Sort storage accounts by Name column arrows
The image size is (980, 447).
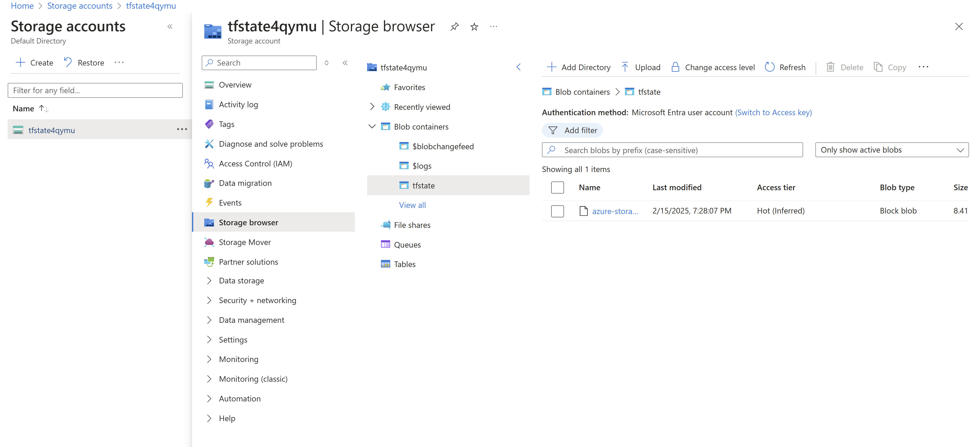pyautogui.click(x=44, y=109)
